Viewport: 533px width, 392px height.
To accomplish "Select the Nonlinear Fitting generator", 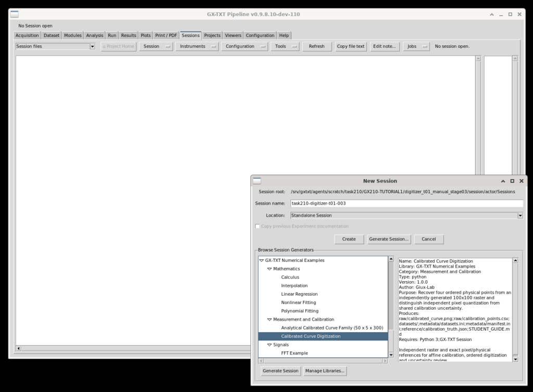I will pyautogui.click(x=298, y=302).
